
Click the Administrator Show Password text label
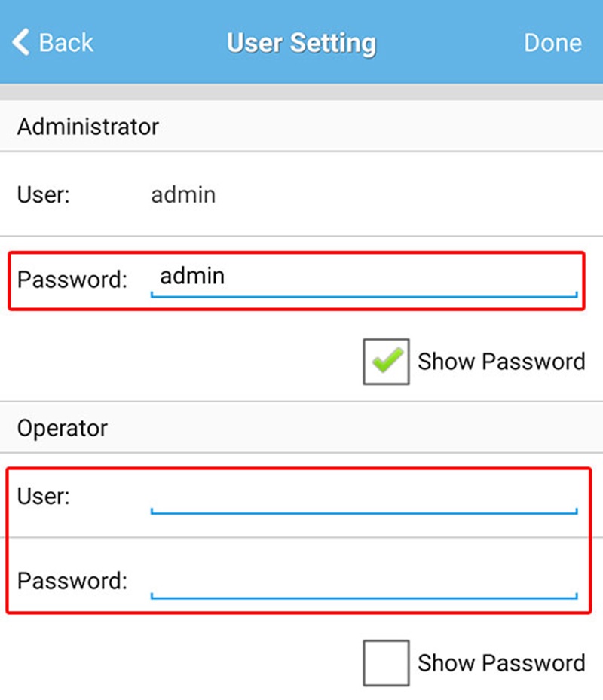(501, 362)
